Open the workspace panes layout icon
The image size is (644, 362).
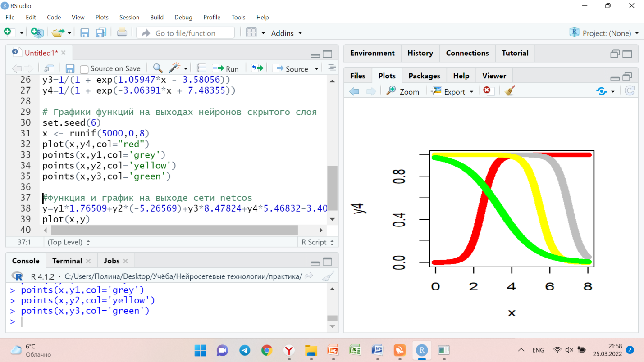251,32
